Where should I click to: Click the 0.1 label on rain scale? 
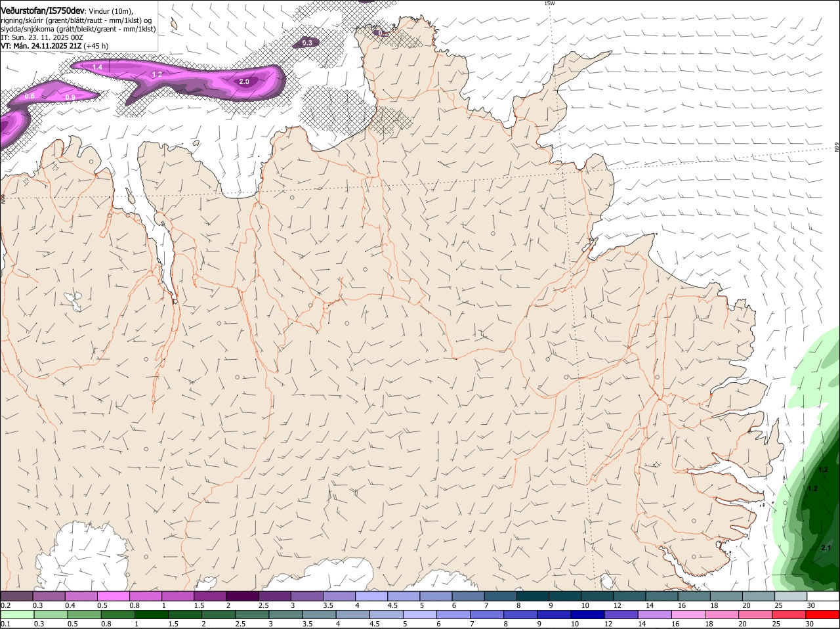coord(5,624)
